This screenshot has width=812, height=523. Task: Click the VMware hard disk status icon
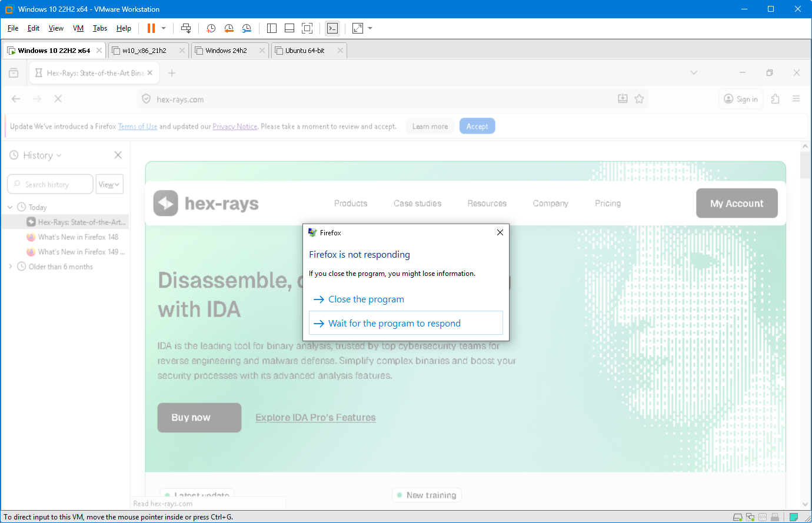pos(737,517)
